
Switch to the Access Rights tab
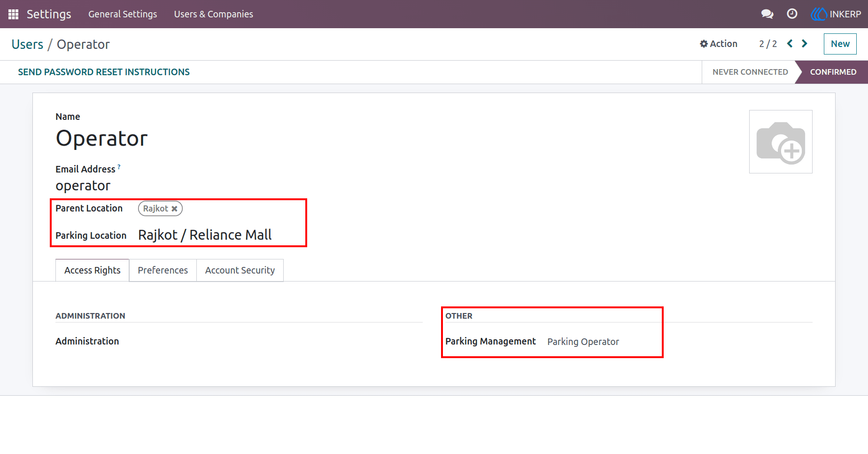click(93, 270)
